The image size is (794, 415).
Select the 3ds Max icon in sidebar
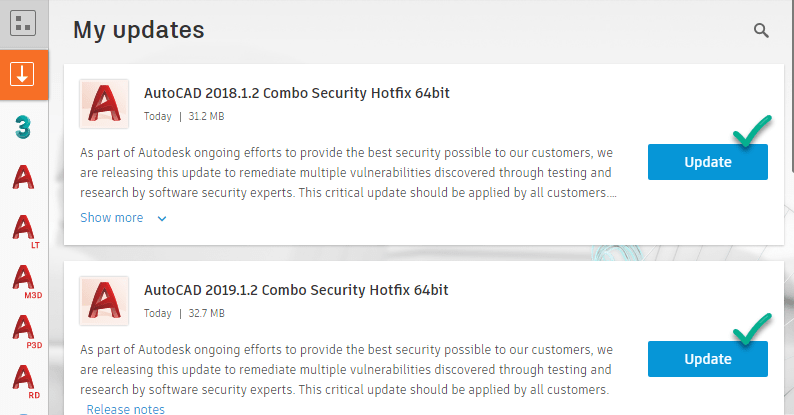click(x=23, y=127)
